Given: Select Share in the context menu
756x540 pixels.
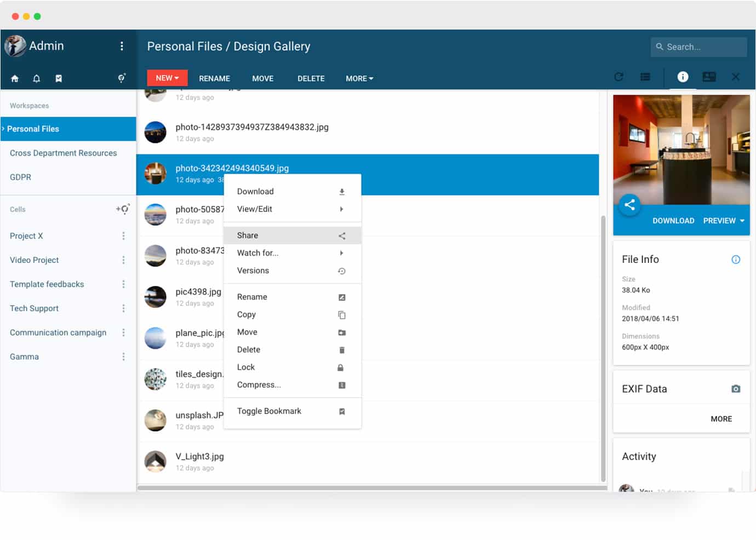Looking at the screenshot, I should 248,235.
